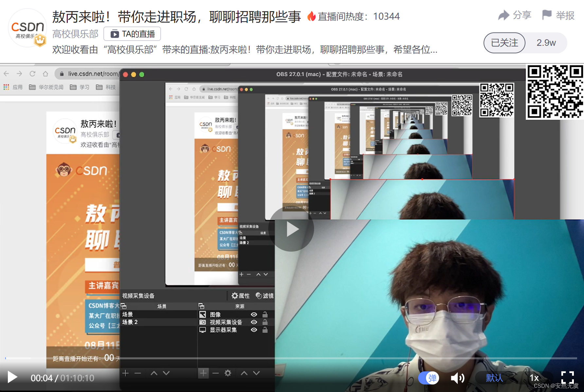Open the 默认 quality selector

pyautogui.click(x=494, y=378)
